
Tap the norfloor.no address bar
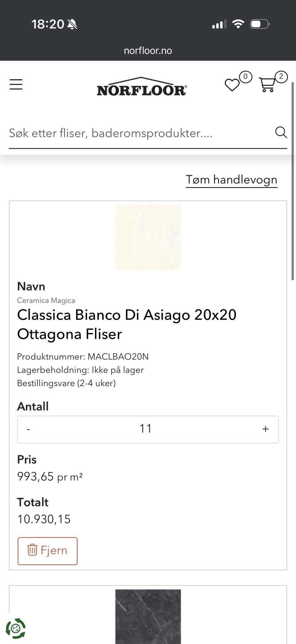(148, 51)
